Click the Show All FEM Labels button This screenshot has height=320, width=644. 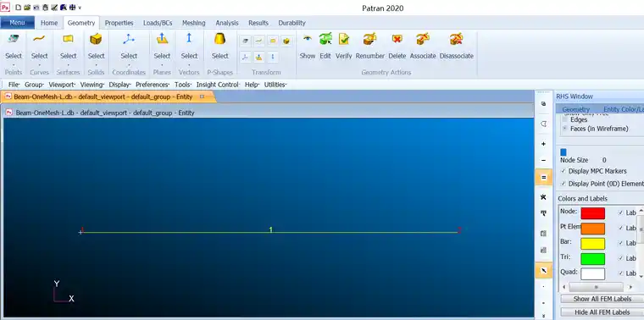[602, 299]
